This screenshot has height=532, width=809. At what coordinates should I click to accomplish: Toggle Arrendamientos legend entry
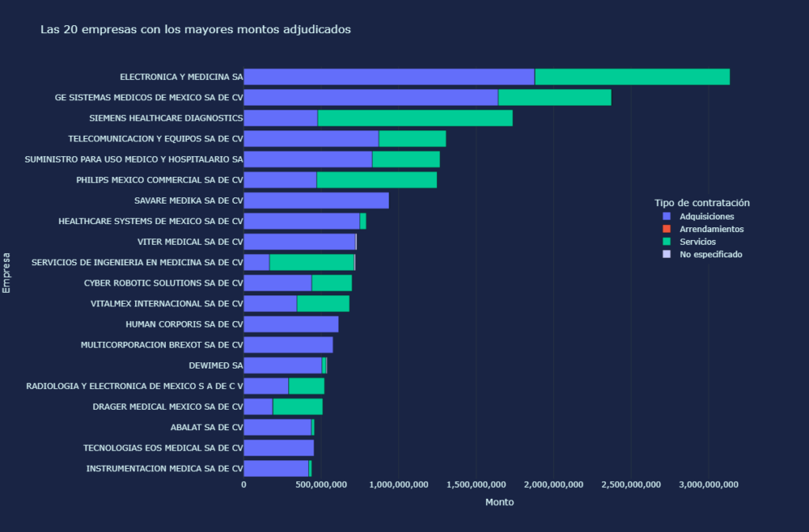pyautogui.click(x=703, y=229)
